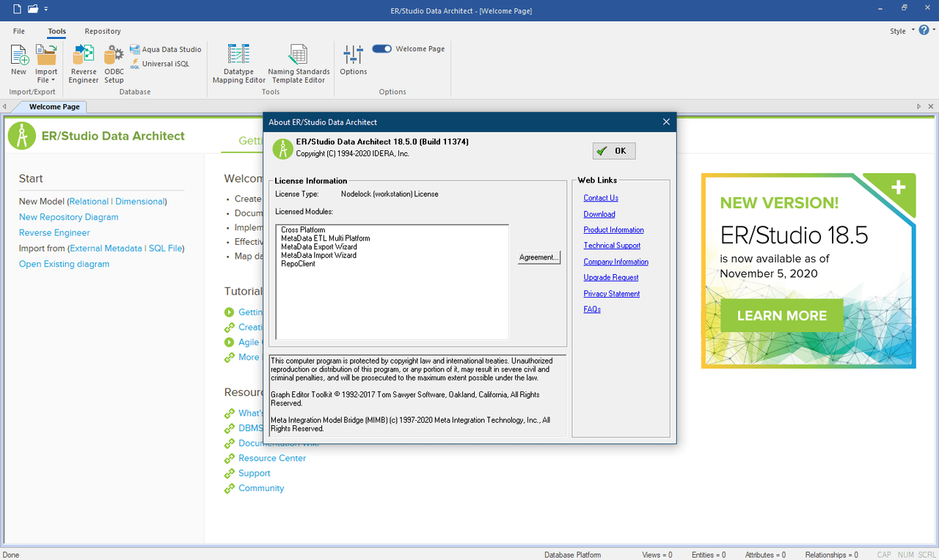The width and height of the screenshot is (939, 560).
Task: Select MetaData ETL Multi Platform module
Action: click(326, 238)
